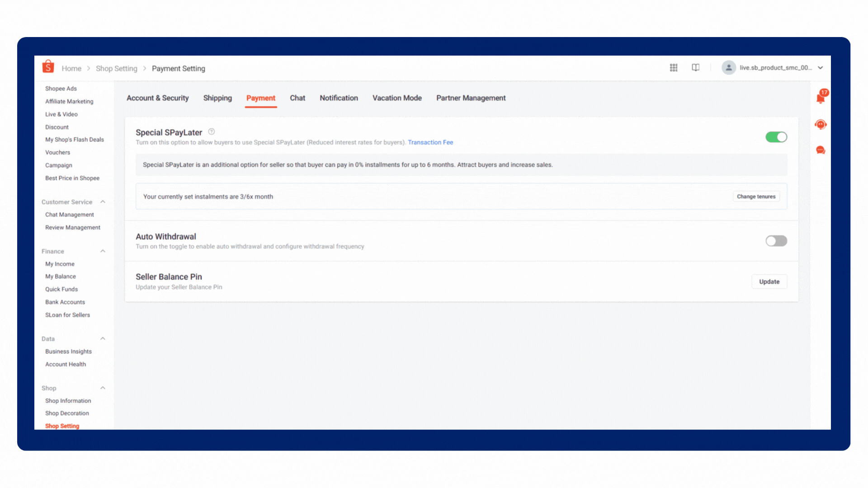Image resolution: width=868 pixels, height=488 pixels.
Task: Open the apps grid menu icon
Action: (x=674, y=68)
